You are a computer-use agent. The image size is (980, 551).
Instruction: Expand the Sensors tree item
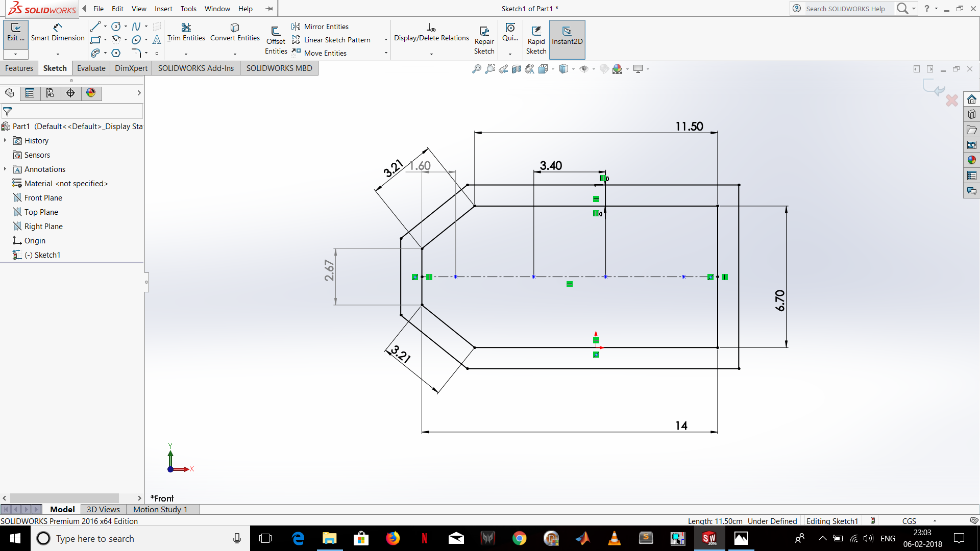pos(5,155)
